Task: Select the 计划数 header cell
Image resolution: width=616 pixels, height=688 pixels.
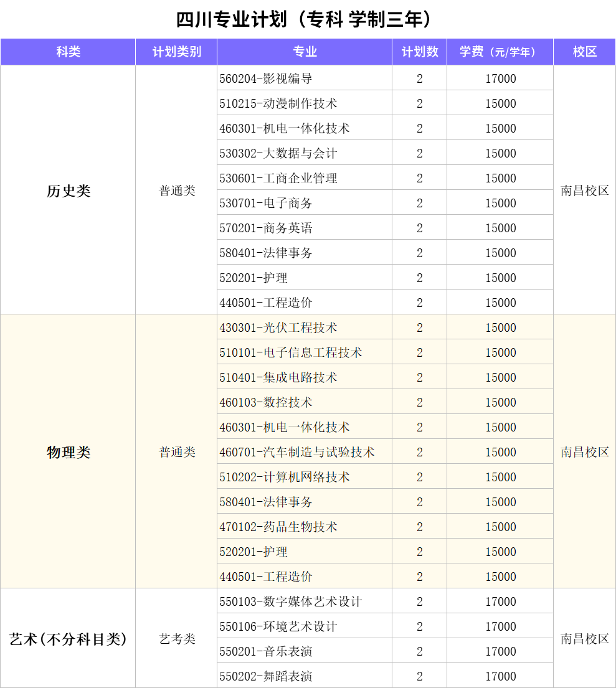Action: coord(419,52)
